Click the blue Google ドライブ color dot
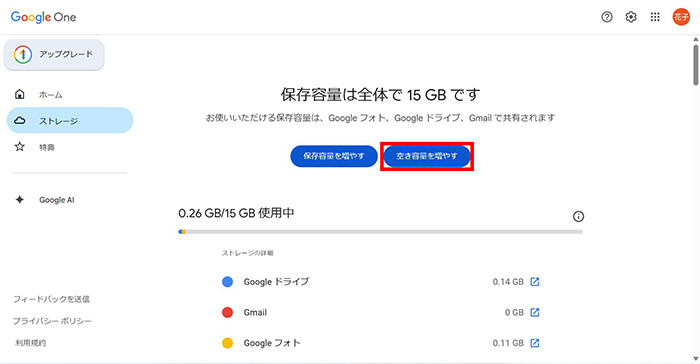Screen dimensions: 700x364 click(x=227, y=282)
